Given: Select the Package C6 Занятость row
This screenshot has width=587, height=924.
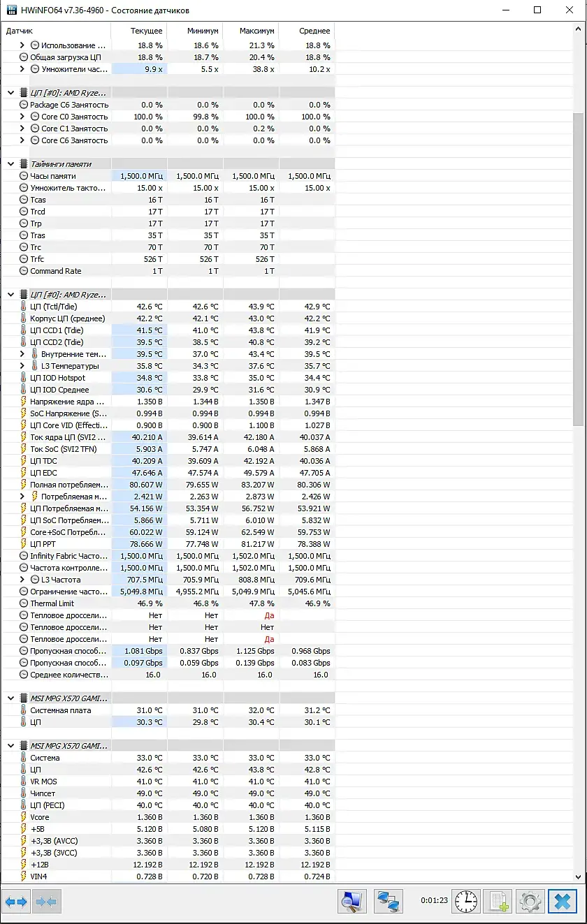Looking at the screenshot, I should 168,105.
